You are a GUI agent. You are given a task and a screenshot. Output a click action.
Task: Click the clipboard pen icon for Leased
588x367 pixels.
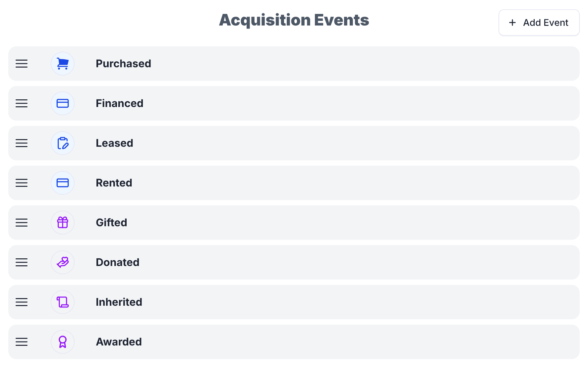pos(63,143)
